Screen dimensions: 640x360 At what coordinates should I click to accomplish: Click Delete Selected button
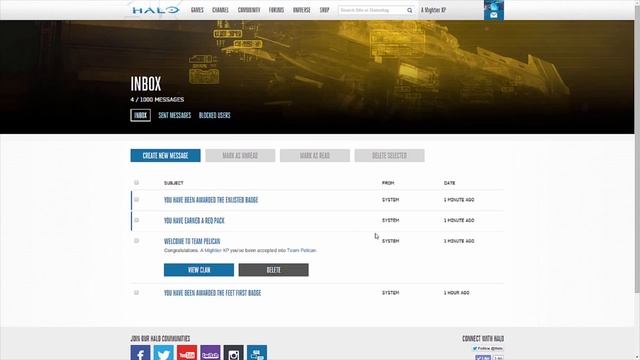(x=389, y=156)
